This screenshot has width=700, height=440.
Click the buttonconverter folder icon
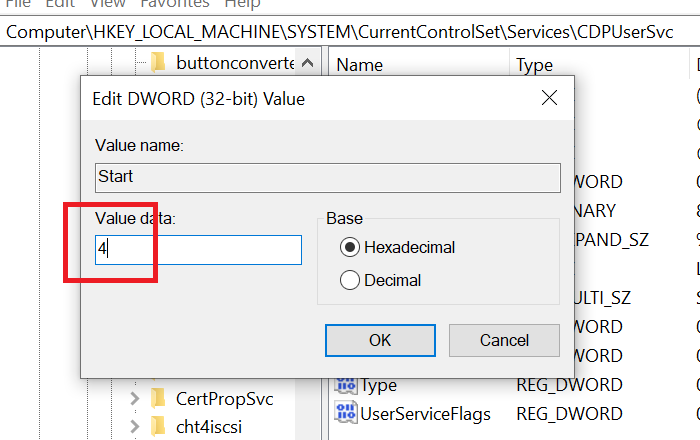[x=157, y=64]
